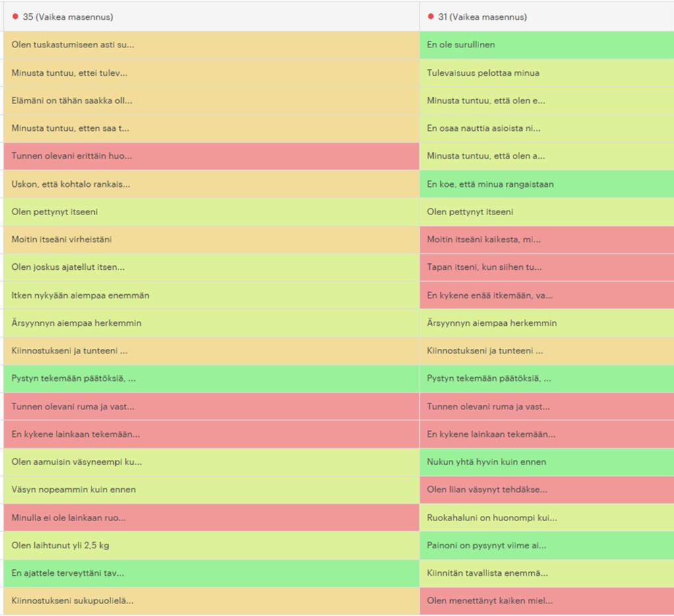Click 'Ruokahaluni on huonompi kui...' cell

pyautogui.click(x=547, y=517)
